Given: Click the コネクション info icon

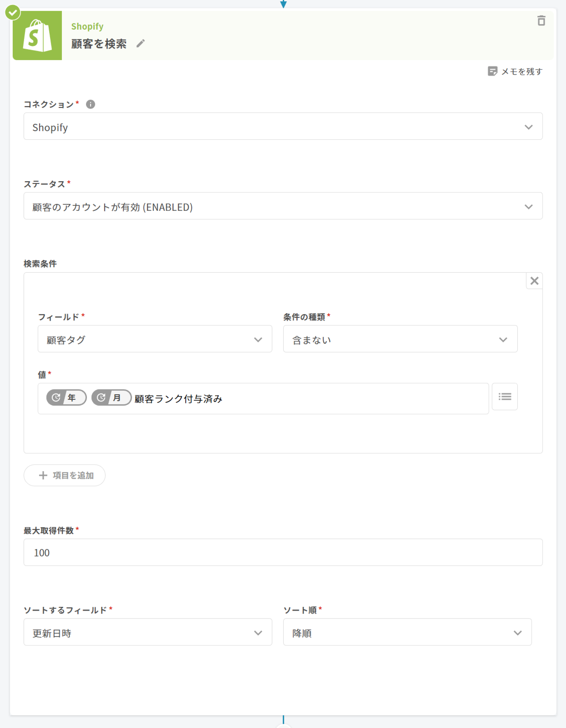Looking at the screenshot, I should [90, 104].
